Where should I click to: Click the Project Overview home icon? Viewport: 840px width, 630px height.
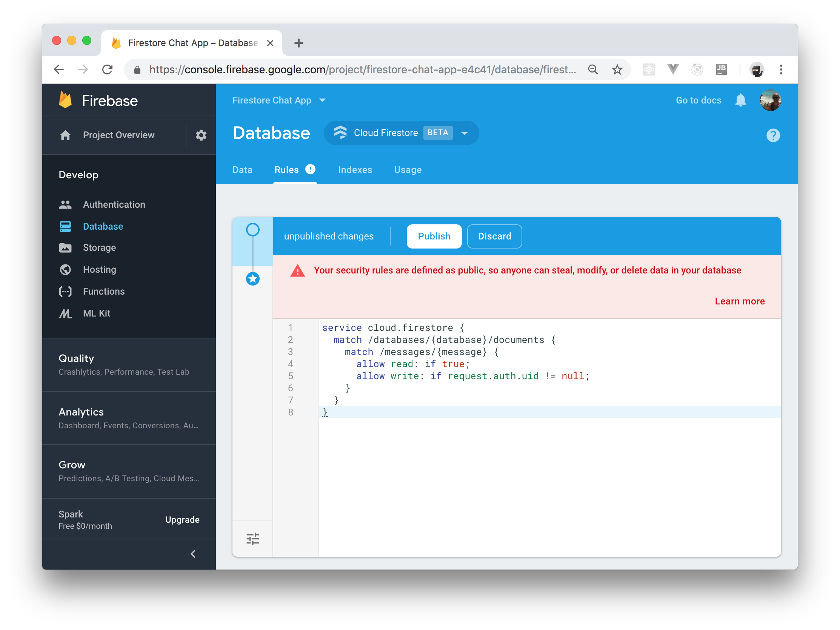pyautogui.click(x=65, y=135)
